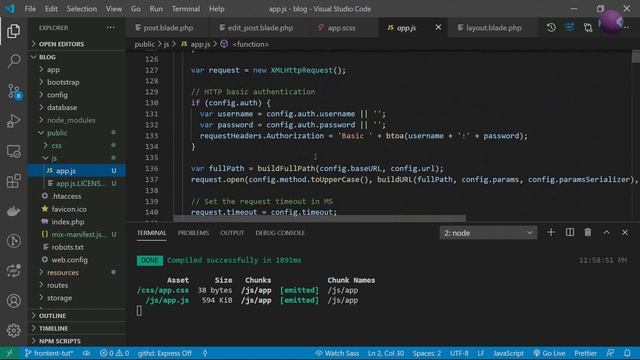Open the Selection menu
Image resolution: width=640 pixels, height=360 pixels.
(x=82, y=9)
